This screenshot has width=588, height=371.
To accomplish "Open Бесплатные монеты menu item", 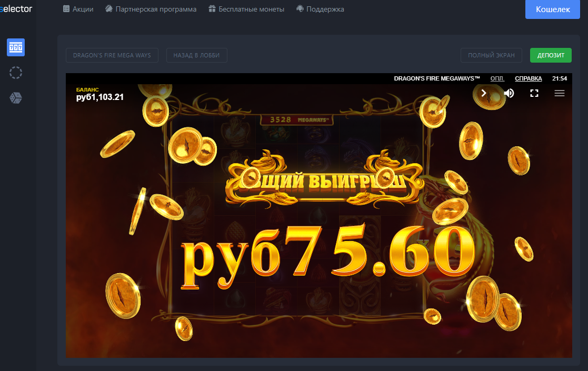I will [246, 9].
